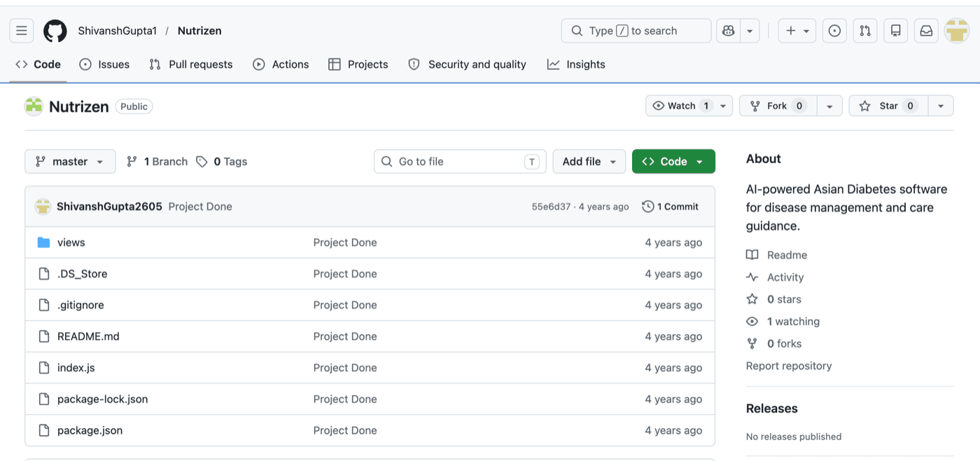Open the Activity link

point(775,277)
